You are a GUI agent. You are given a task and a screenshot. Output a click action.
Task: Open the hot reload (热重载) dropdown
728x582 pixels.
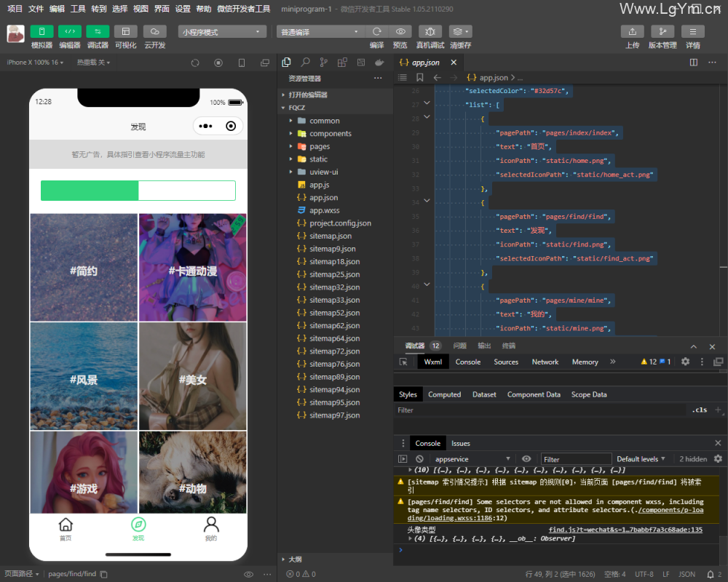coord(93,63)
